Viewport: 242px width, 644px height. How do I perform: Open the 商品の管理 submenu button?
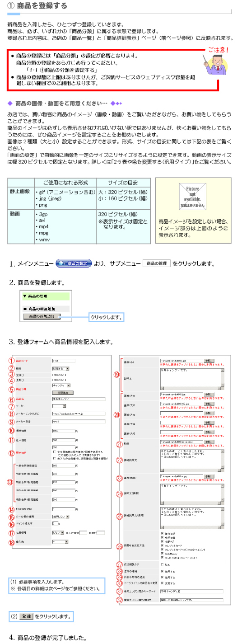pyautogui.click(x=157, y=263)
